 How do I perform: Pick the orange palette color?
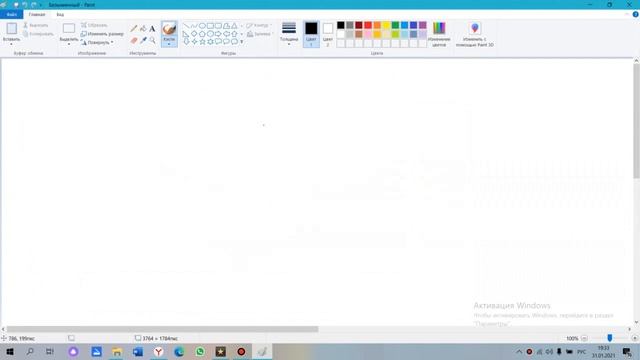pyautogui.click(x=377, y=25)
